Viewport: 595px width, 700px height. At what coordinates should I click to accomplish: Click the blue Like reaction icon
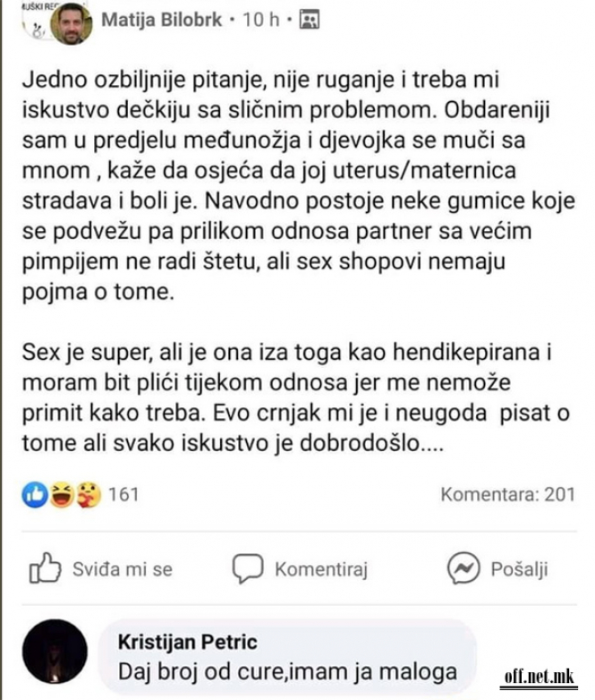pos(34,495)
